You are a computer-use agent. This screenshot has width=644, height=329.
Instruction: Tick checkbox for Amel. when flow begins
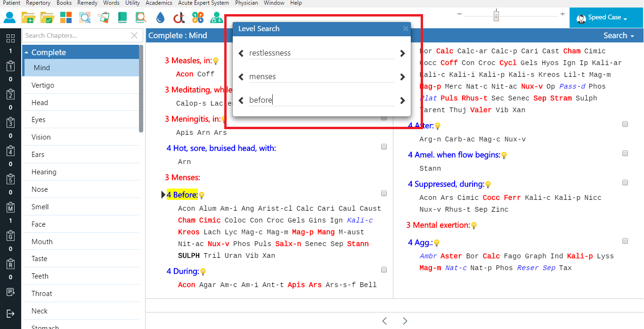(625, 153)
